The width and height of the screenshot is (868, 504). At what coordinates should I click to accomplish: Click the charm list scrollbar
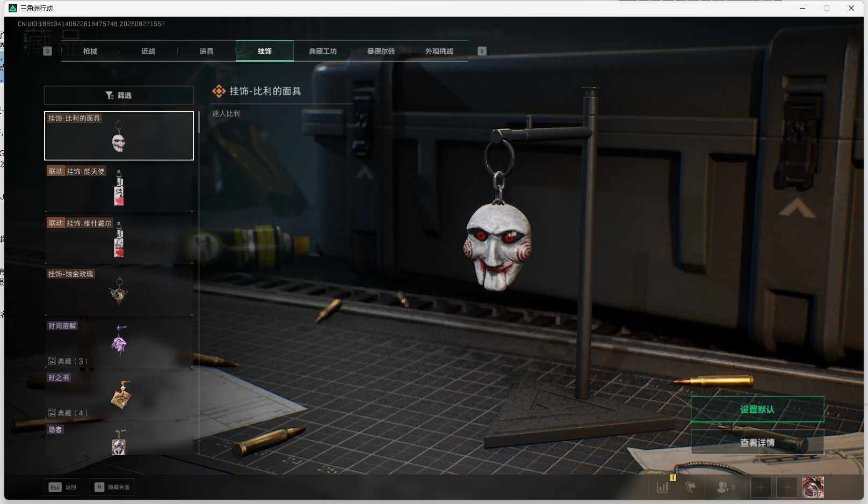[x=199, y=122]
